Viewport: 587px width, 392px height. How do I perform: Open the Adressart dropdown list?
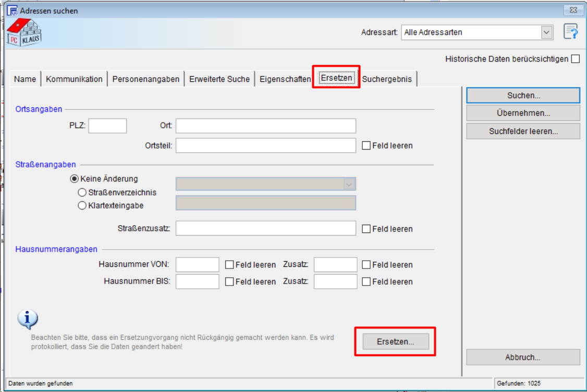click(546, 32)
